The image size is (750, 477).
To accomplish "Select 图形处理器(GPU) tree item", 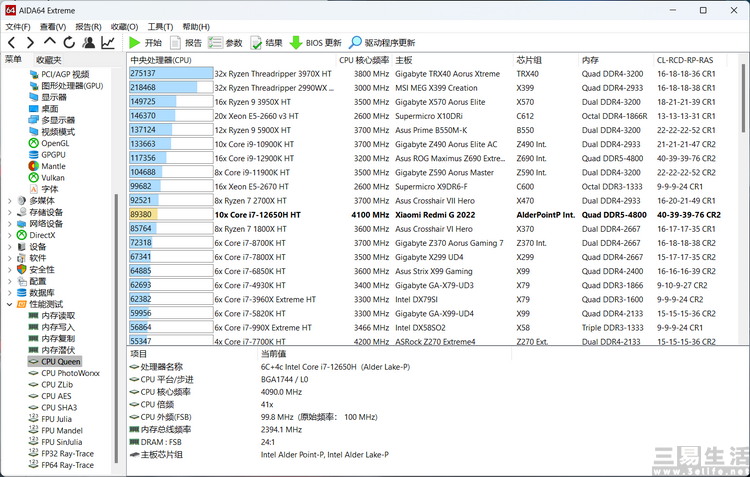I will (x=66, y=86).
